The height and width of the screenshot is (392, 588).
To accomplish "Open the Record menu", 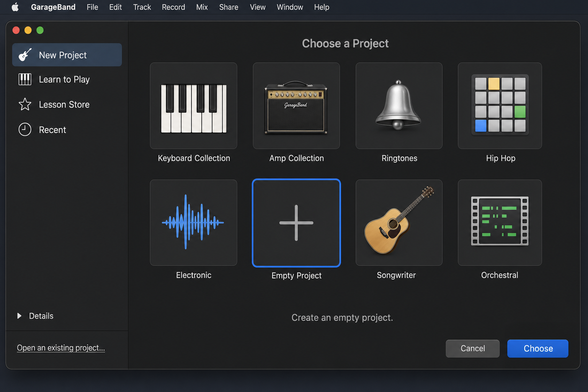I will coord(173,7).
